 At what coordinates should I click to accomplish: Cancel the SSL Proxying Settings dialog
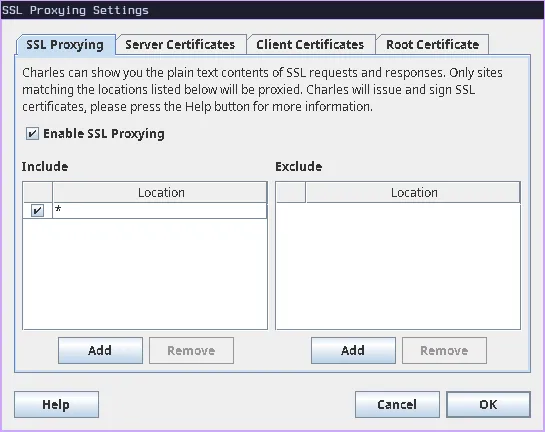(x=397, y=405)
